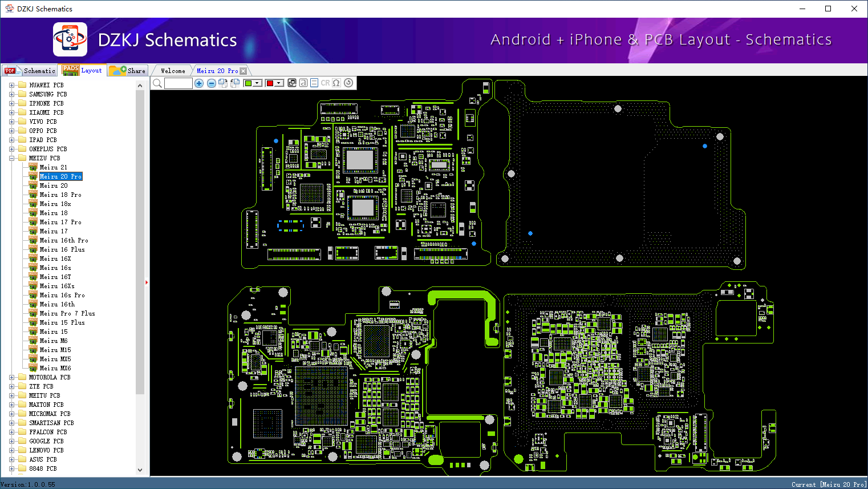Screen dimensions: 868x489
Task: Switch to the Schematic tab
Action: click(30, 71)
